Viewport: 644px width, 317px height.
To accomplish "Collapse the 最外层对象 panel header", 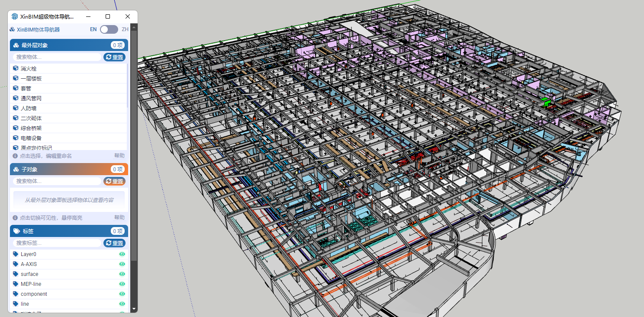I will coord(61,45).
